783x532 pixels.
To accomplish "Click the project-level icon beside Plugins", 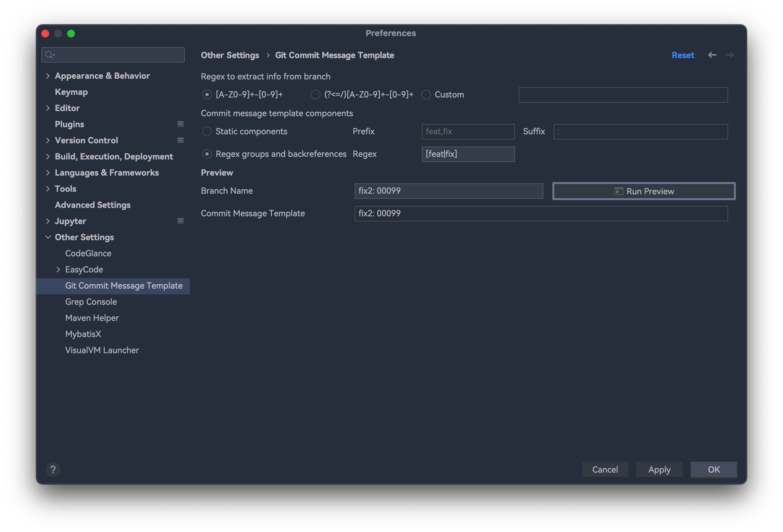I will click(181, 124).
